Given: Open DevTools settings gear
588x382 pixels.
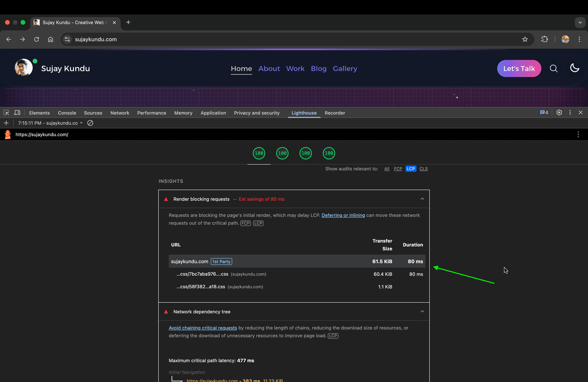Looking at the screenshot, I should 559,113.
